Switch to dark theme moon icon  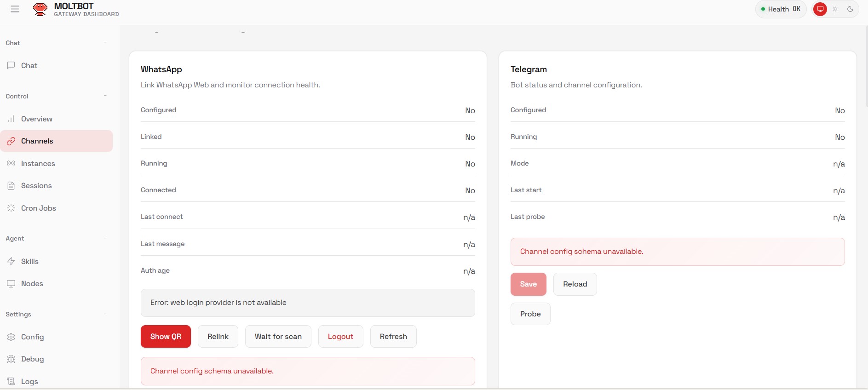[x=850, y=9]
